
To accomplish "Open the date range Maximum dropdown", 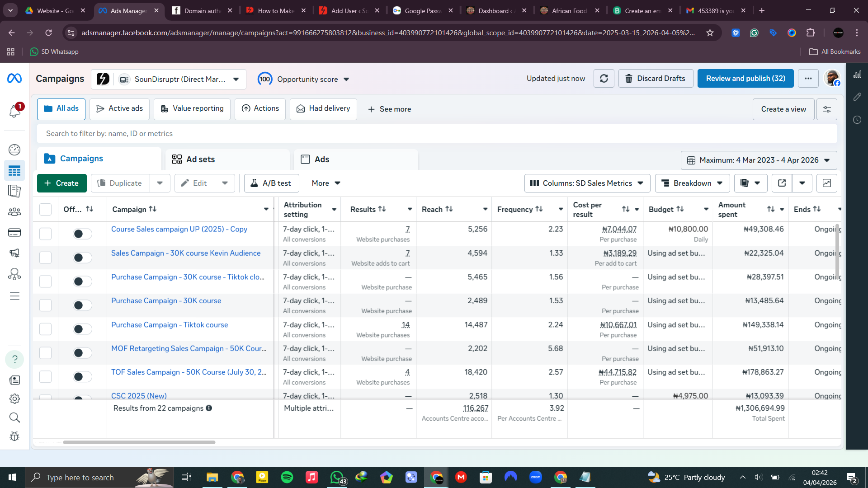I will tap(759, 160).
